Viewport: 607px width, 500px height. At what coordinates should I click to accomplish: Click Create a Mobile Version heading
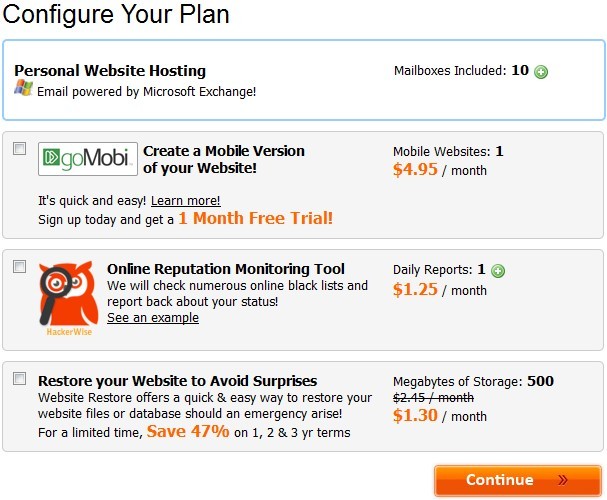coord(224,159)
